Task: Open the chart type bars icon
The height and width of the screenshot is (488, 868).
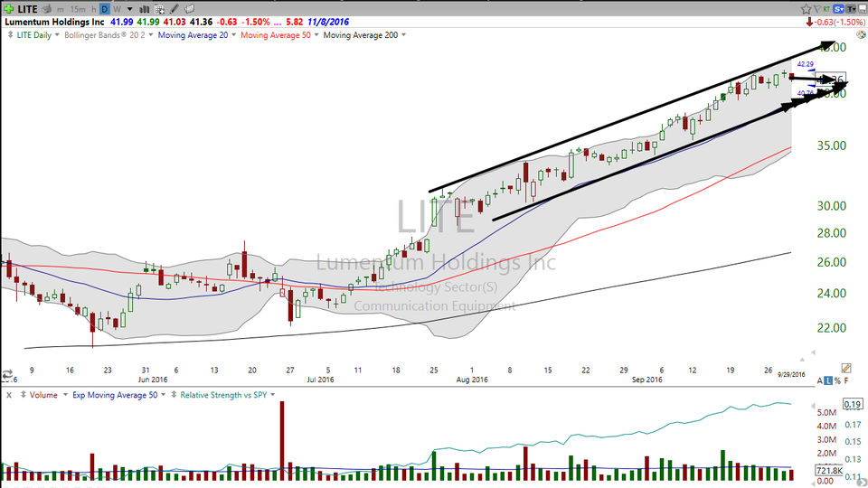Action: pos(144,9)
